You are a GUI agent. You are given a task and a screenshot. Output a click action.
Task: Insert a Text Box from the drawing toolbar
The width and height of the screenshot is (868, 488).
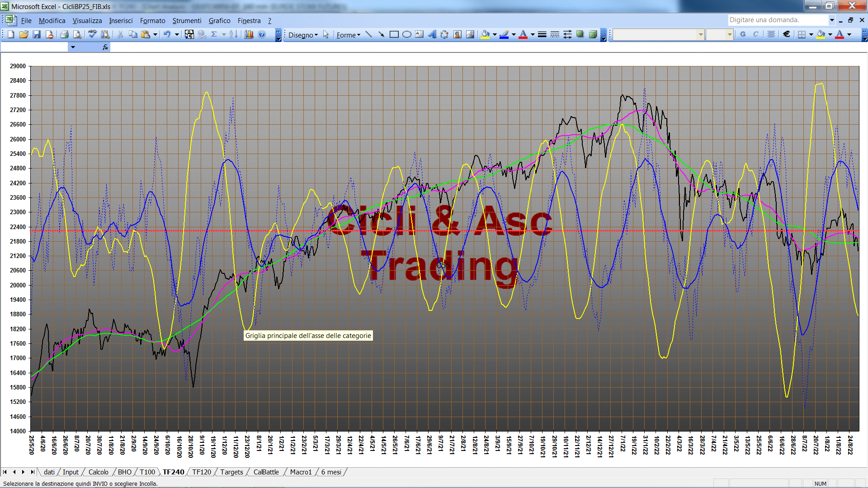click(419, 34)
